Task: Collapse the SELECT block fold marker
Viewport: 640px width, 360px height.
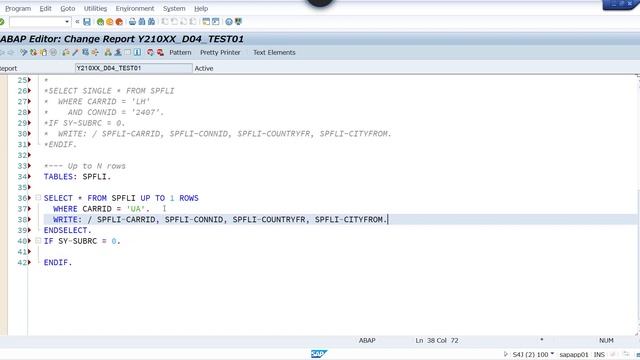Action: pyautogui.click(x=38, y=198)
